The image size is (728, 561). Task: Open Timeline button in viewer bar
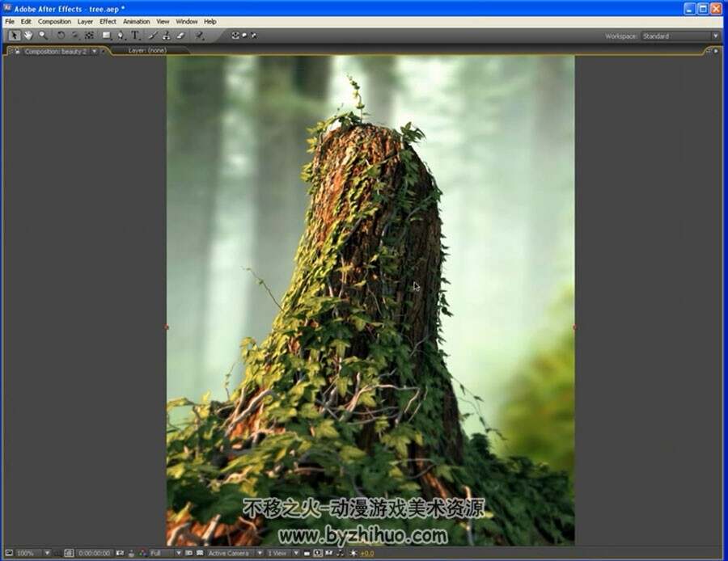pos(329,553)
